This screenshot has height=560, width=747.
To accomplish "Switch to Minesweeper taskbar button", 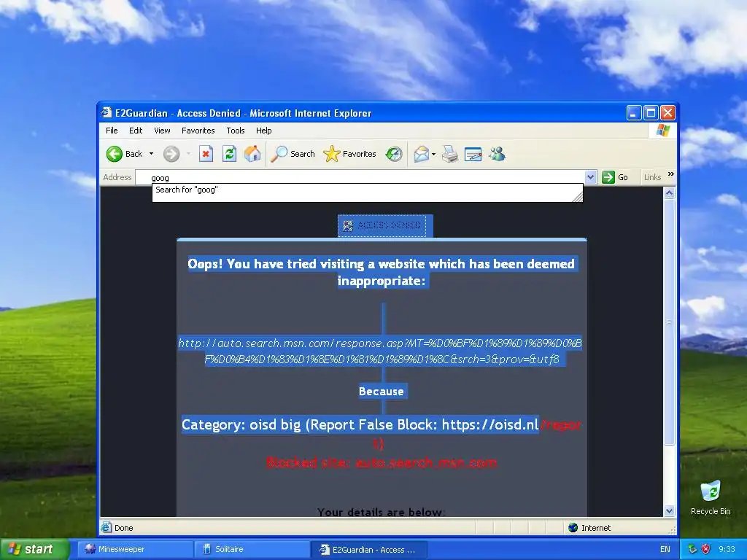I will [x=135, y=549].
